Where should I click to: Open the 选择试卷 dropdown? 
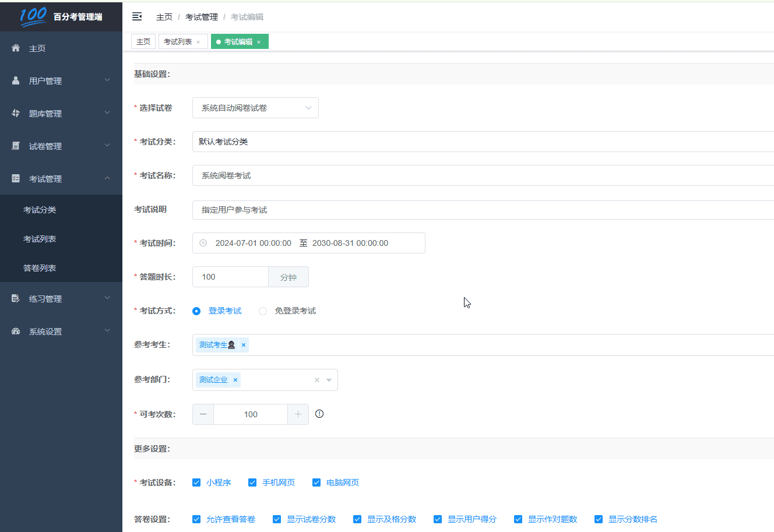255,108
